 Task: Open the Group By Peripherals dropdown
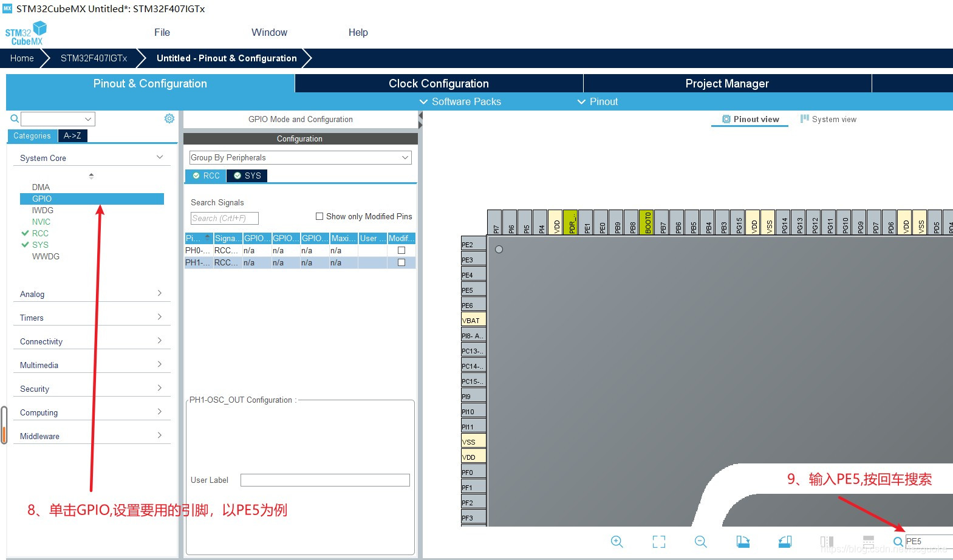pos(300,157)
